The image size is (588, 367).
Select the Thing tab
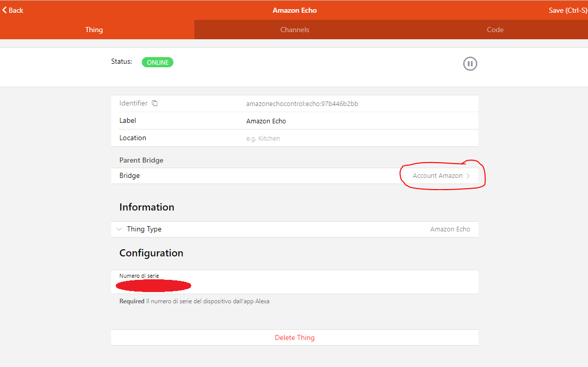point(94,30)
